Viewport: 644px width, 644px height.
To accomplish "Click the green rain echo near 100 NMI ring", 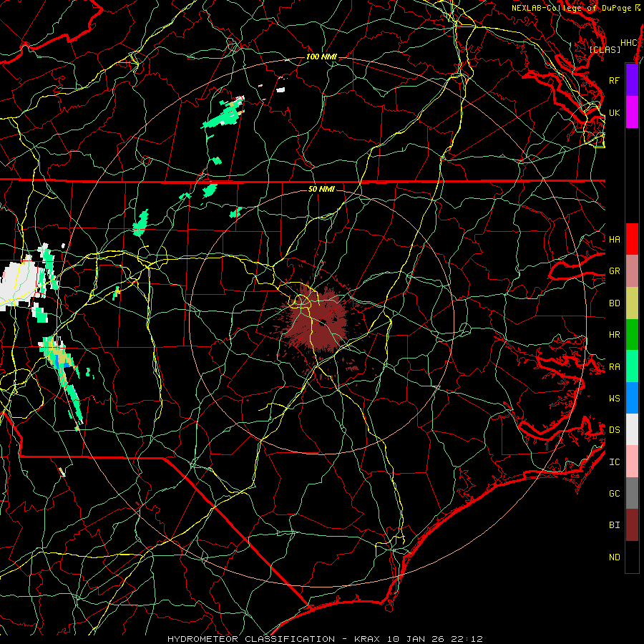I will pyautogui.click(x=223, y=114).
